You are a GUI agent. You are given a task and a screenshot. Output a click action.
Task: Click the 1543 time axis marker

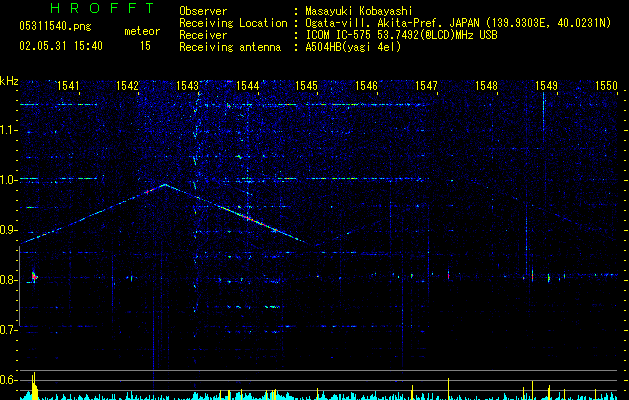point(187,86)
